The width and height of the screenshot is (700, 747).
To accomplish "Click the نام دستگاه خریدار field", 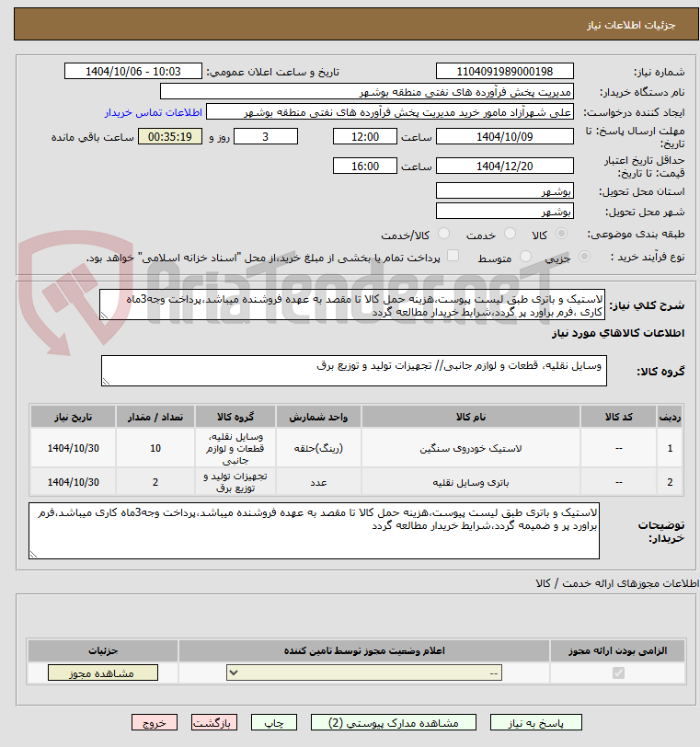I will point(367,91).
